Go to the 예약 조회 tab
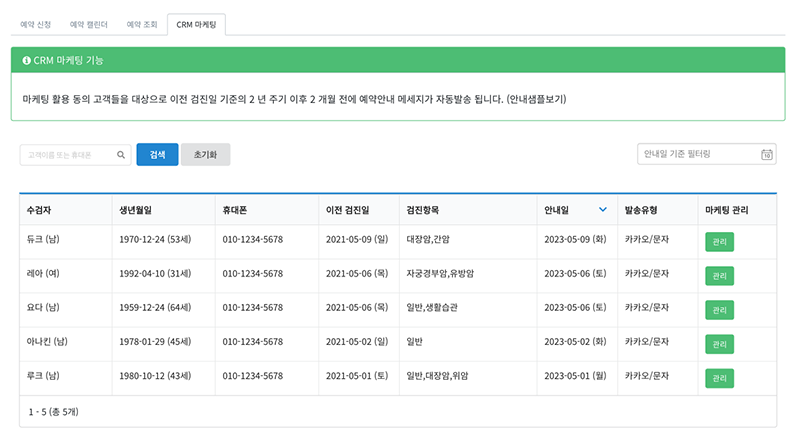Viewport: 794px width, 446px height. (140, 23)
